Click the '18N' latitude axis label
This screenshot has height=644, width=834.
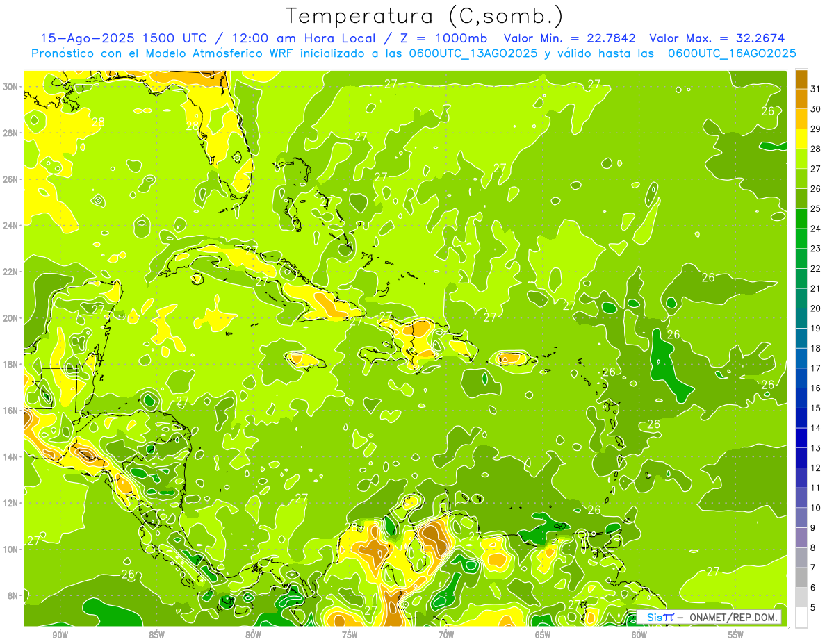12,365
